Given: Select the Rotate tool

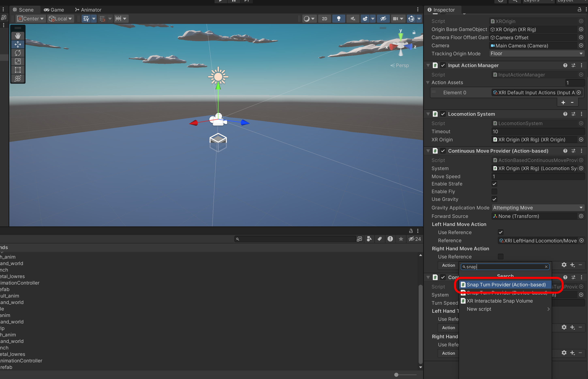Looking at the screenshot, I should 18,53.
